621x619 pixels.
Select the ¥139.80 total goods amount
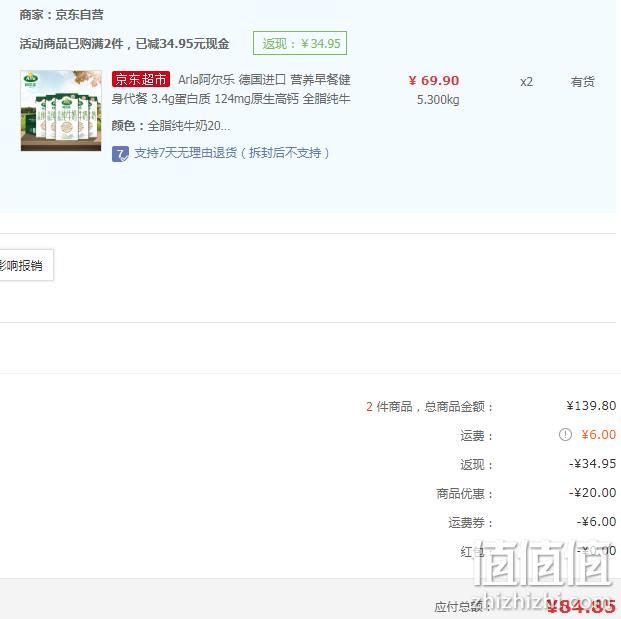(x=591, y=406)
